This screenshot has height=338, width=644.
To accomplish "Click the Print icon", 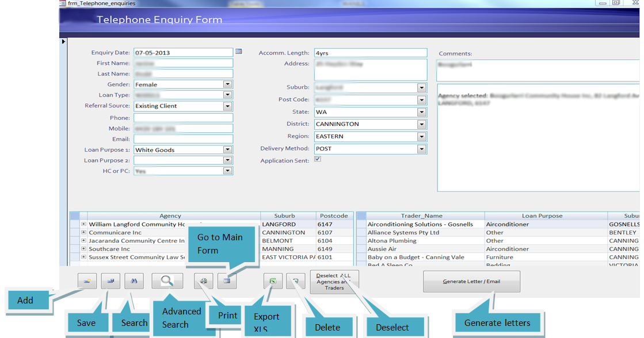I will (x=204, y=281).
